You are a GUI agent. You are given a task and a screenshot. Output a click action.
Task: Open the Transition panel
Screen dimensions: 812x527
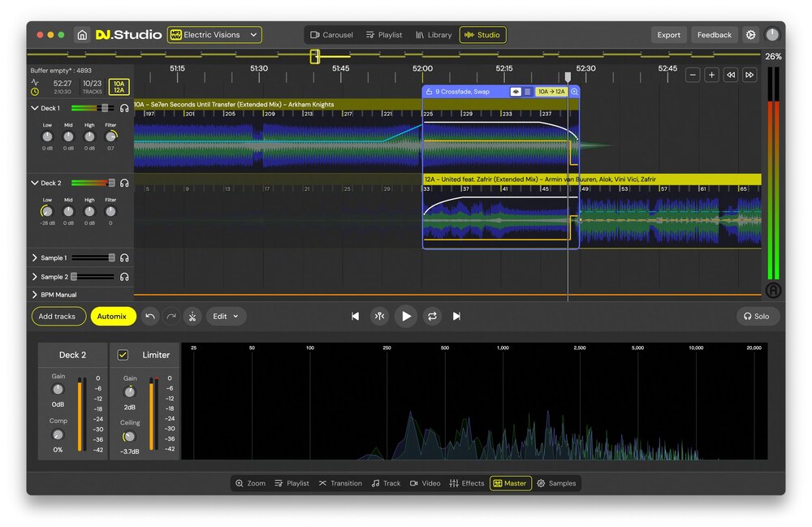coord(340,483)
